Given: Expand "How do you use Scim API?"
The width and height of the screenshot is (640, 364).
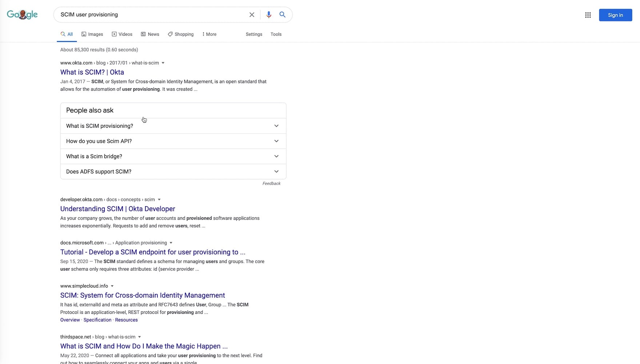Looking at the screenshot, I should (x=173, y=141).
